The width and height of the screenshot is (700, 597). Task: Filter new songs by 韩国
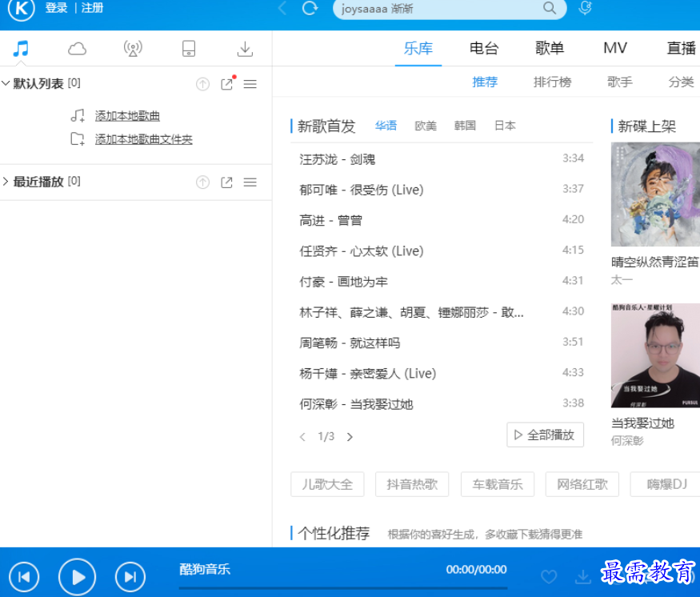465,126
